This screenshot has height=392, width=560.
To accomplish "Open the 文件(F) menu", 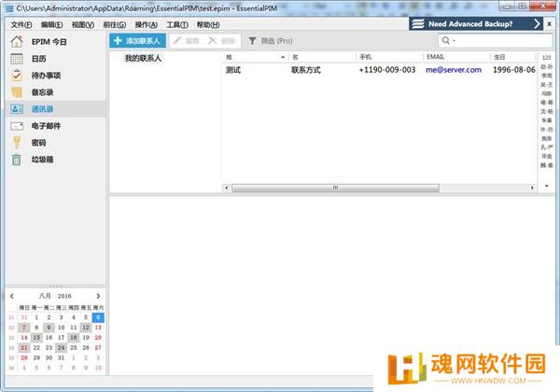I will [21, 24].
